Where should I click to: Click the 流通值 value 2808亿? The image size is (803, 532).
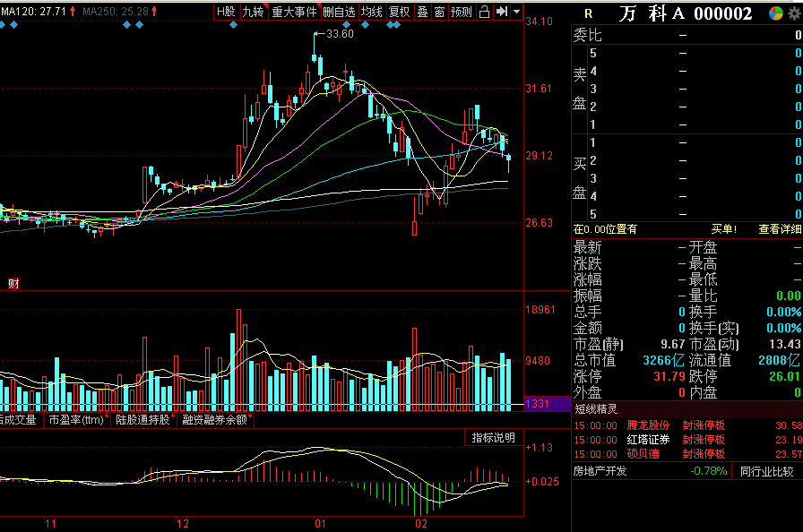coord(780,360)
